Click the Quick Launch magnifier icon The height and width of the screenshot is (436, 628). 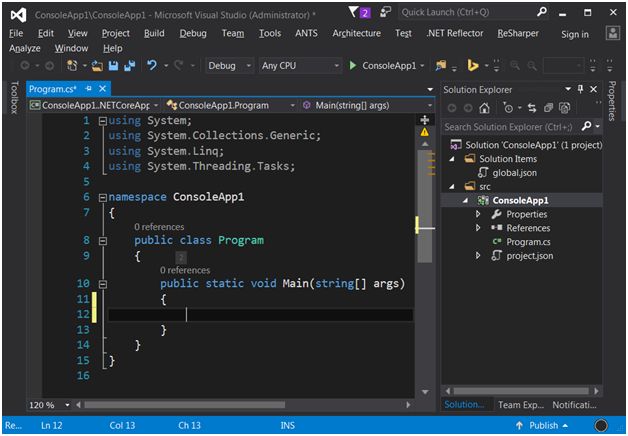(x=541, y=12)
